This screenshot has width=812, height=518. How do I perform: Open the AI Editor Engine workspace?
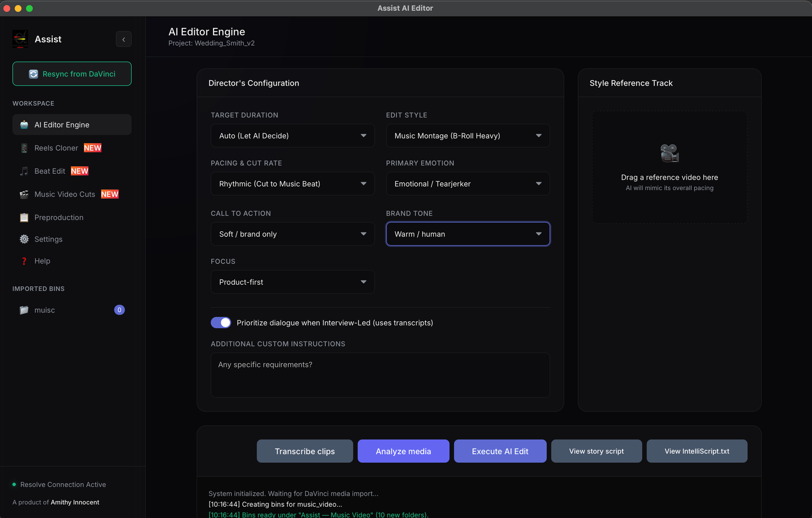coord(72,125)
